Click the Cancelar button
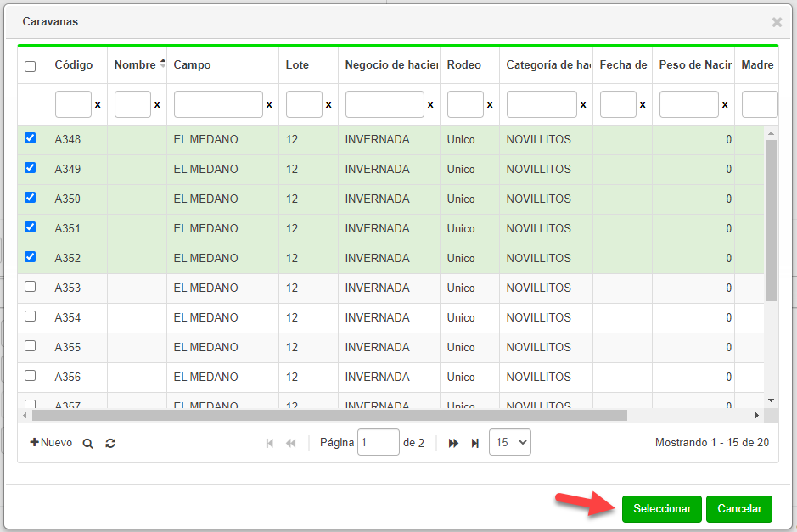The height and width of the screenshot is (532, 797). [x=739, y=509]
